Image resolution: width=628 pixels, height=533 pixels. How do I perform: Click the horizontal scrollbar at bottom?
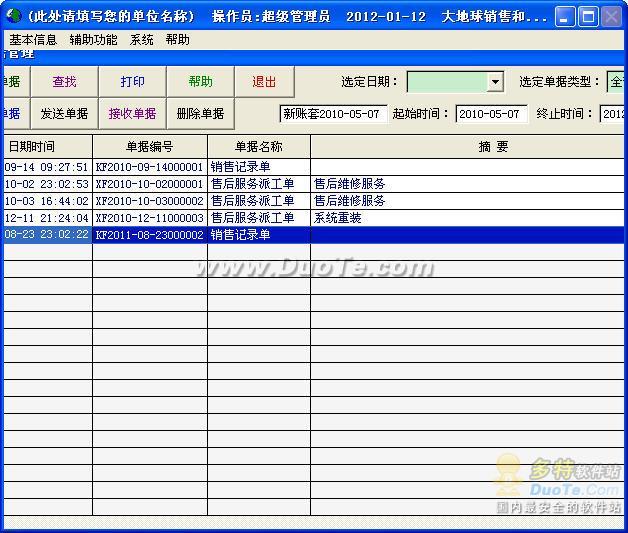[314, 522]
